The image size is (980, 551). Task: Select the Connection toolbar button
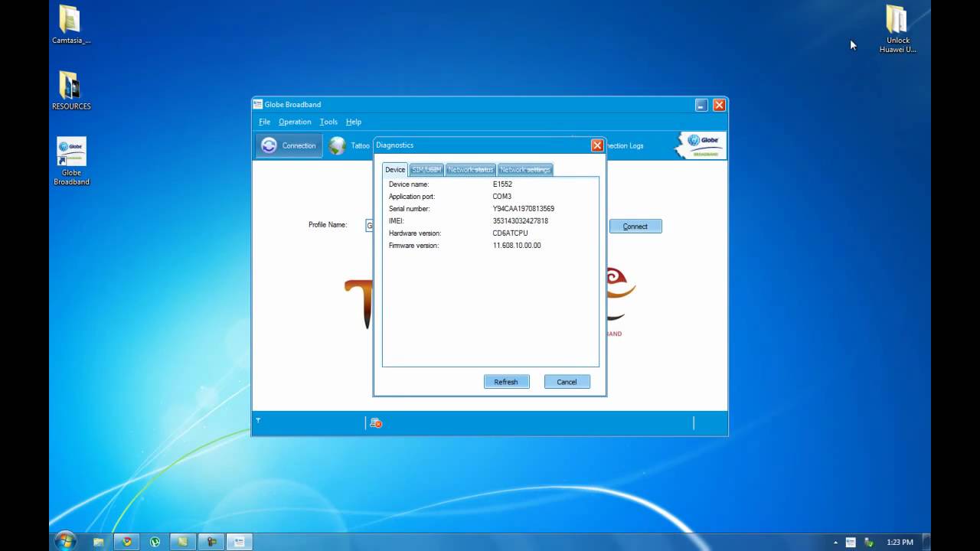tap(289, 145)
